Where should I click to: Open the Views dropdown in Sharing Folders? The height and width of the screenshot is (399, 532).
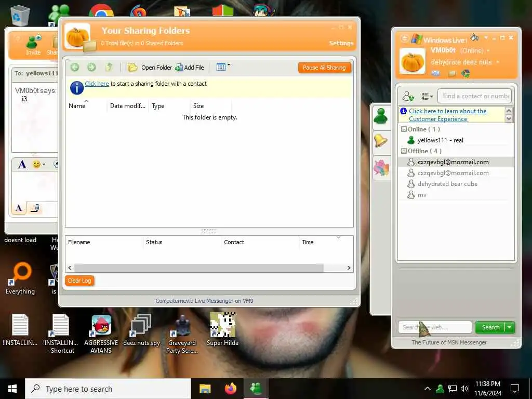click(x=223, y=67)
